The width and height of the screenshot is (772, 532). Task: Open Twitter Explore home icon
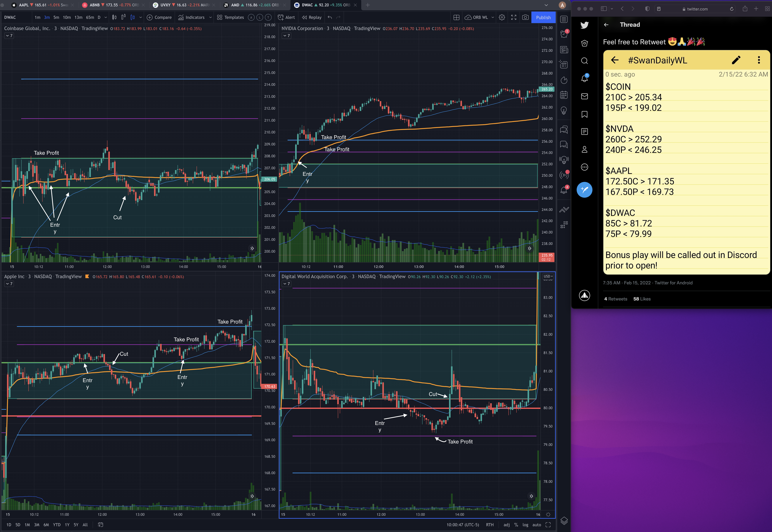[x=584, y=43]
